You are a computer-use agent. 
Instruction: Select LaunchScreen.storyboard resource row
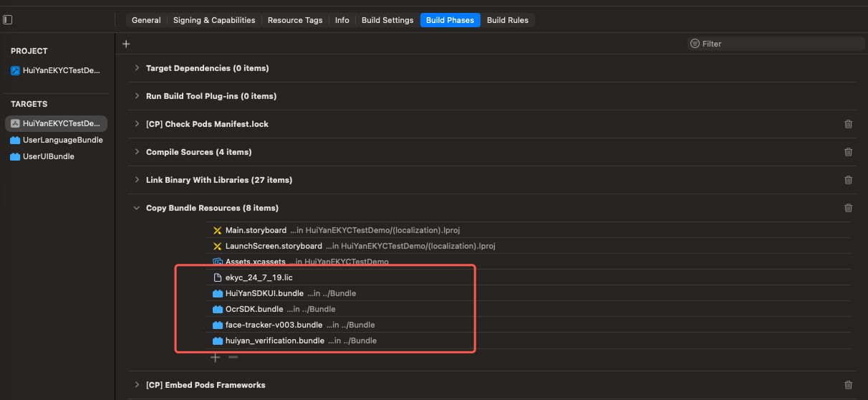coord(529,246)
